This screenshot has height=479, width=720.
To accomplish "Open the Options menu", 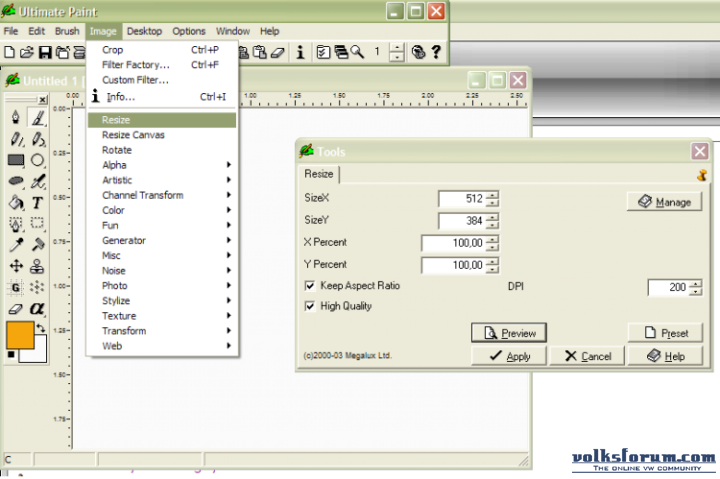I will (189, 31).
